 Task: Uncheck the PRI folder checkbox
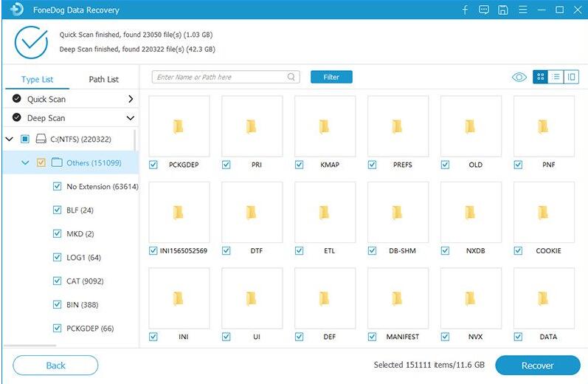226,165
